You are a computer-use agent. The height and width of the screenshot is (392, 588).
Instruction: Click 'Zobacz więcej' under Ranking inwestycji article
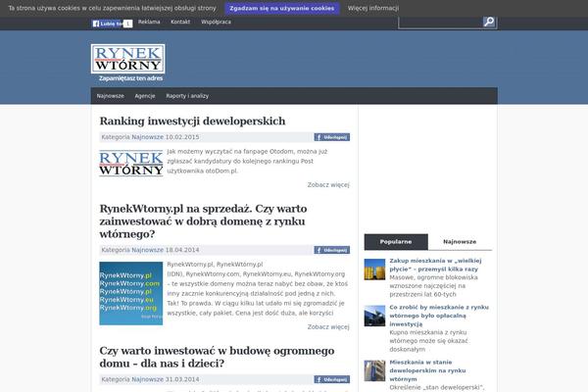point(328,185)
